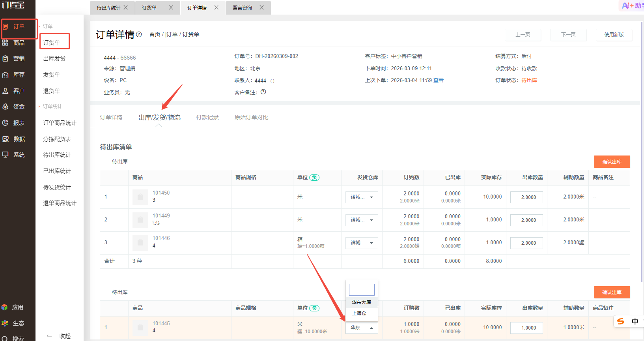Collapse the sidebar with 收起
The width and height of the screenshot is (644, 341).
[59, 336]
